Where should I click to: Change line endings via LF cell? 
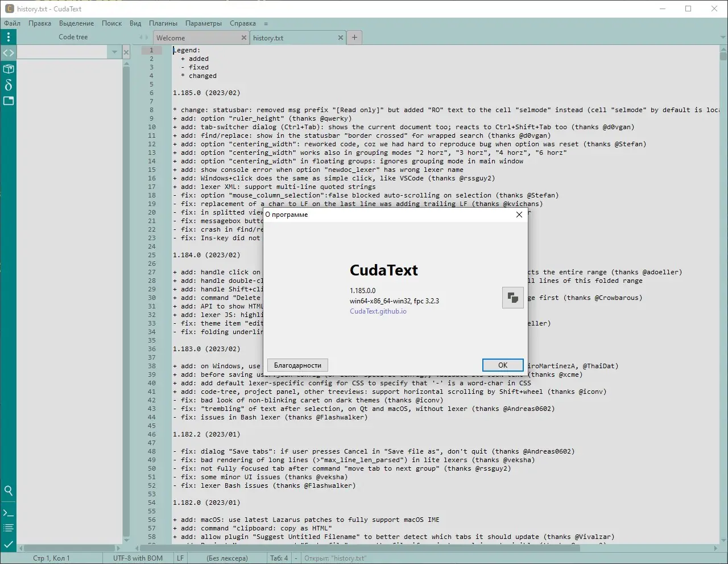[x=180, y=558]
